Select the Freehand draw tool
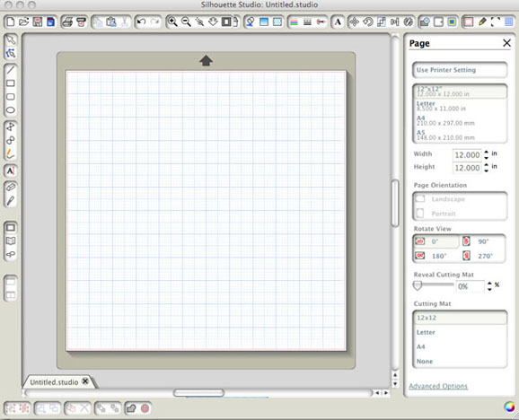Screen dimensions: 519x420 tap(11, 154)
